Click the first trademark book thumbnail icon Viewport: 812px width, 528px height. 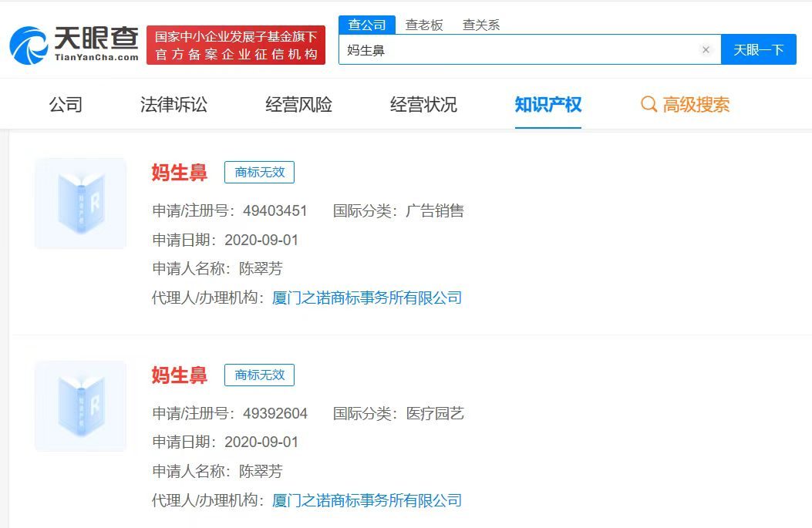79,203
